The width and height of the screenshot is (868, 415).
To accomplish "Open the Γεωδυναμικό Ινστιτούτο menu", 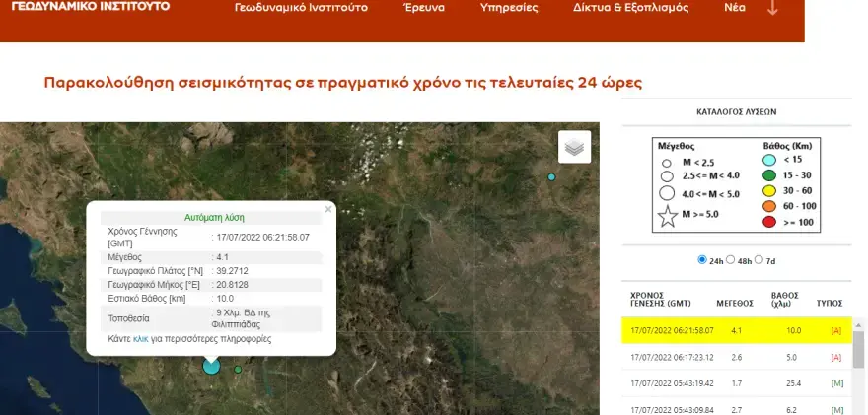I will point(301,8).
